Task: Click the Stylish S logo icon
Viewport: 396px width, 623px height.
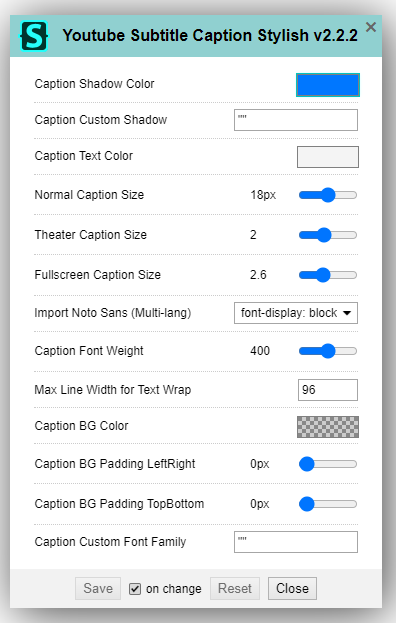Action: click(34, 36)
